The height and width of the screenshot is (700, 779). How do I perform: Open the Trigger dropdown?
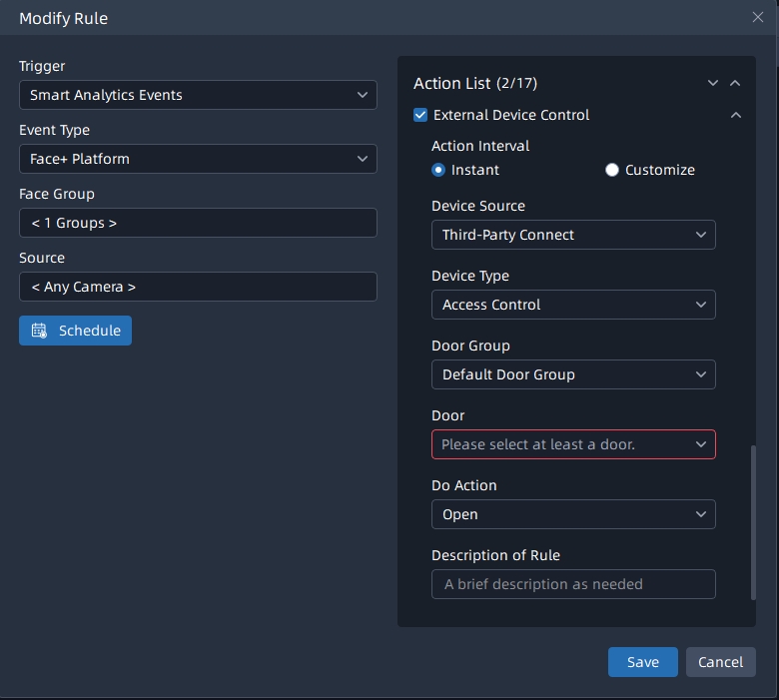198,95
